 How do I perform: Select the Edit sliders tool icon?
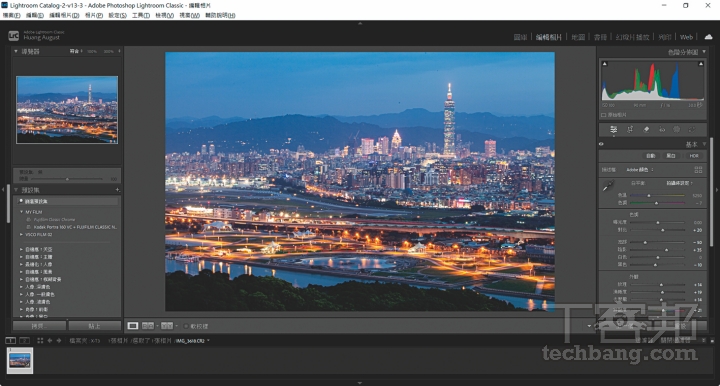[x=613, y=129]
